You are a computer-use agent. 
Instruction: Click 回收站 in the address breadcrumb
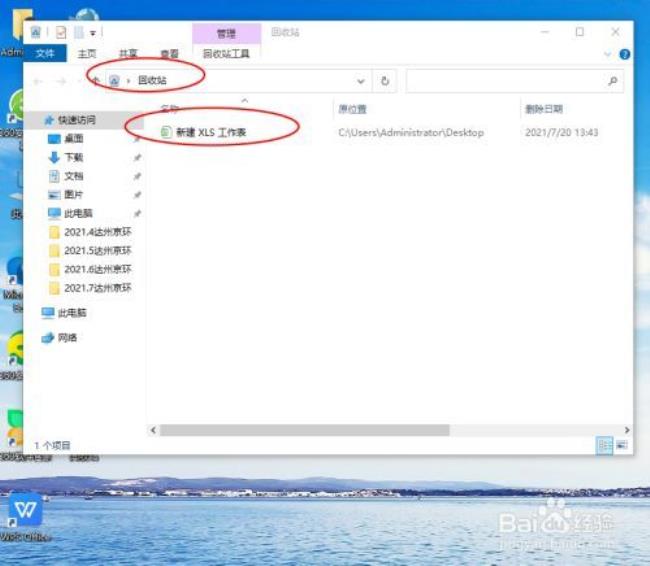click(x=152, y=80)
